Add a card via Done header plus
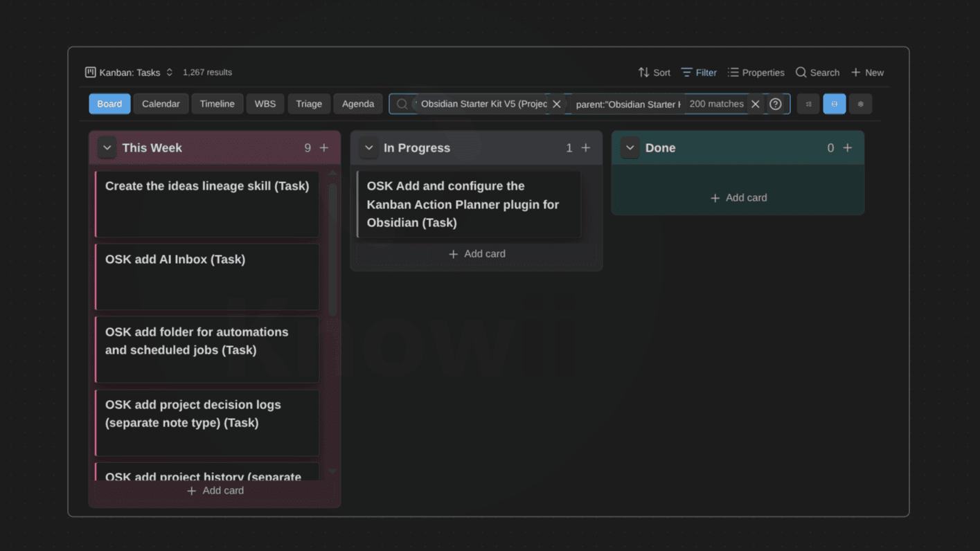 (x=848, y=148)
